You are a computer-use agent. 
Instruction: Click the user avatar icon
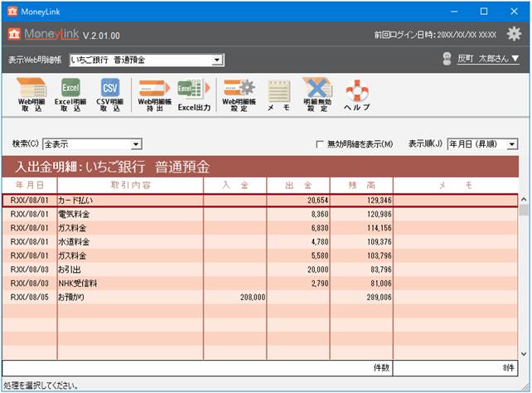coord(447,59)
